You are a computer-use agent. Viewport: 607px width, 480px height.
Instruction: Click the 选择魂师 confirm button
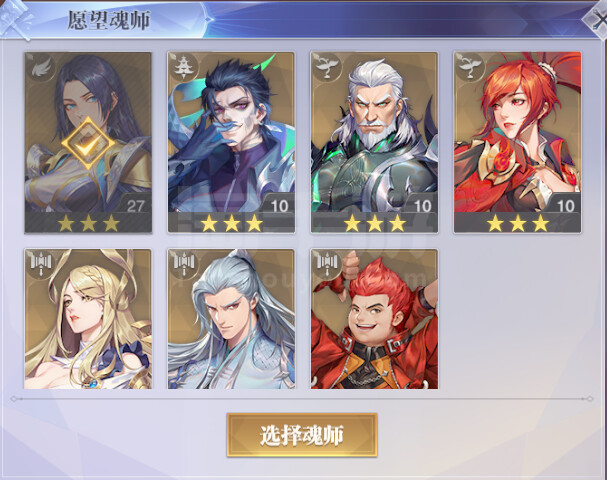coord(302,435)
